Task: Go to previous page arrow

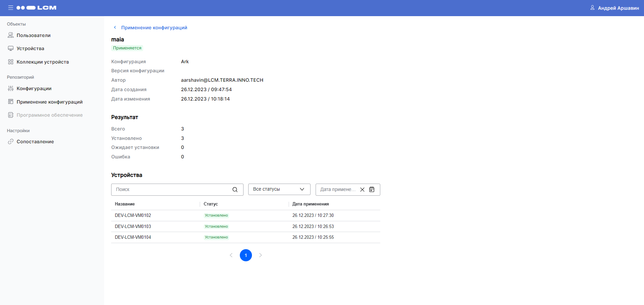Action: [231, 255]
